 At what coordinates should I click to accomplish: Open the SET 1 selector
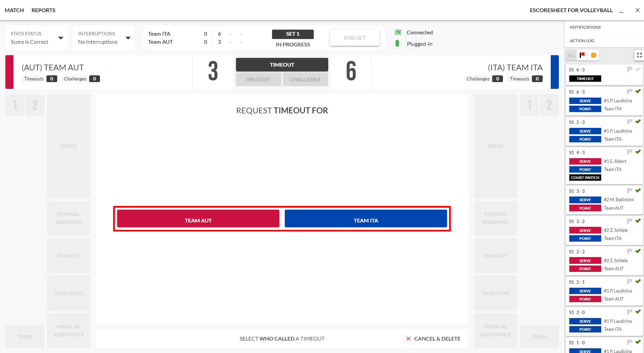coord(293,34)
